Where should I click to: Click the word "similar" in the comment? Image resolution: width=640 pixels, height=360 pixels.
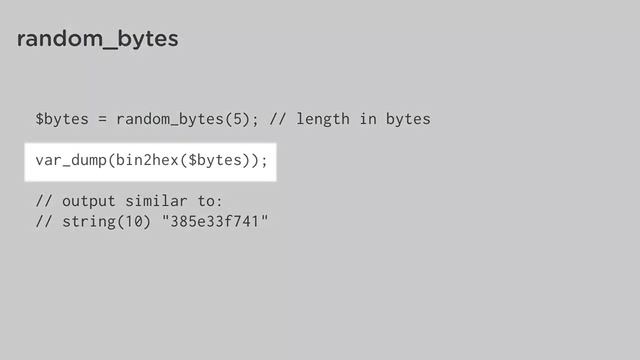156,201
